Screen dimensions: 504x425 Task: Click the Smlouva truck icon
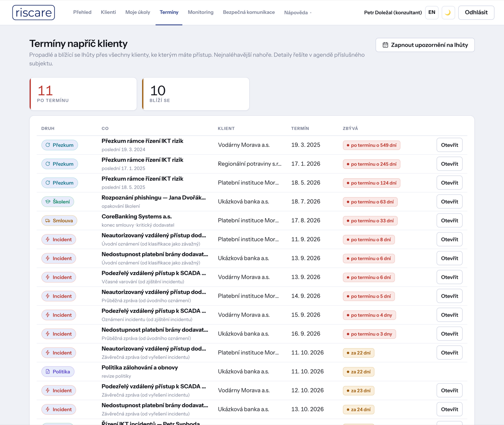click(x=48, y=220)
